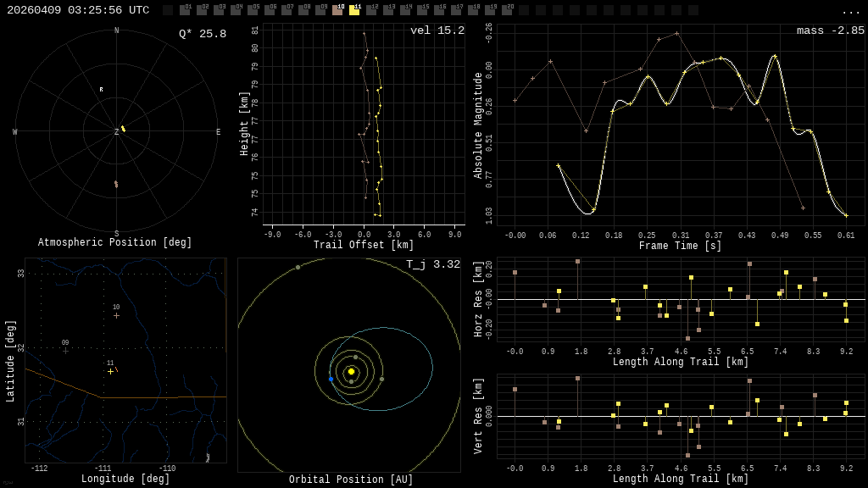Viewport: 868px width, 488px height.
Task: Click the mass -2.85 readout
Action: click(x=831, y=30)
